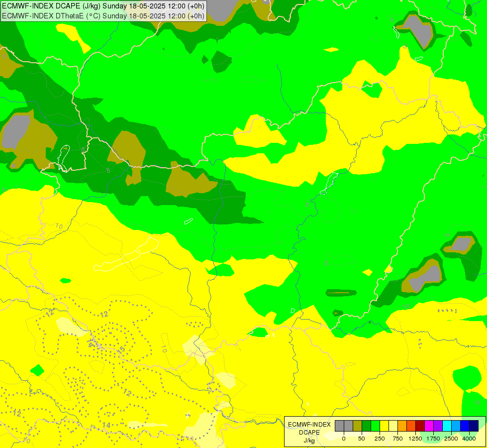
Task: Click the legend value 1750
Action: coord(433,439)
